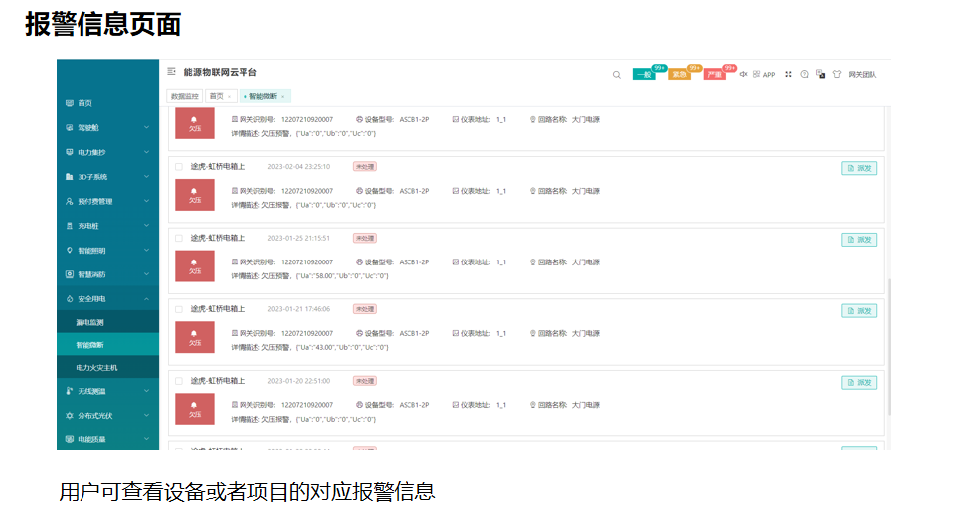This screenshot has height=522, width=980.
Task: Expand the 智慧消防 menu chevron
Action: 146,274
